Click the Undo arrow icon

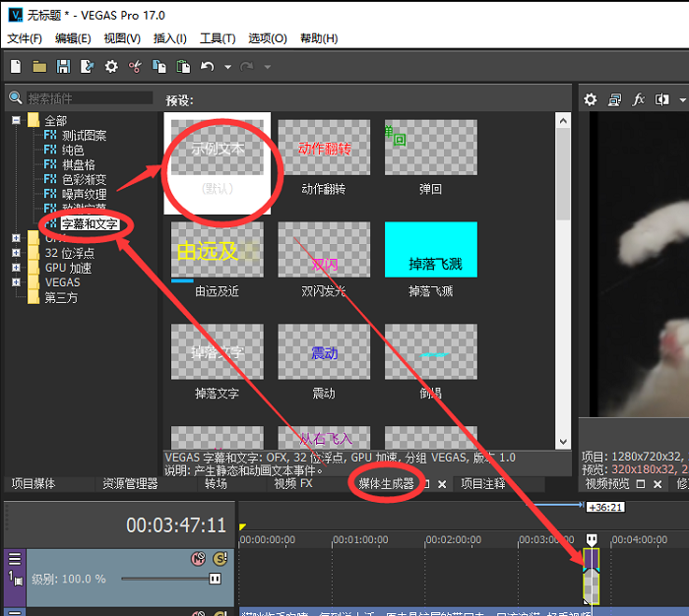207,66
